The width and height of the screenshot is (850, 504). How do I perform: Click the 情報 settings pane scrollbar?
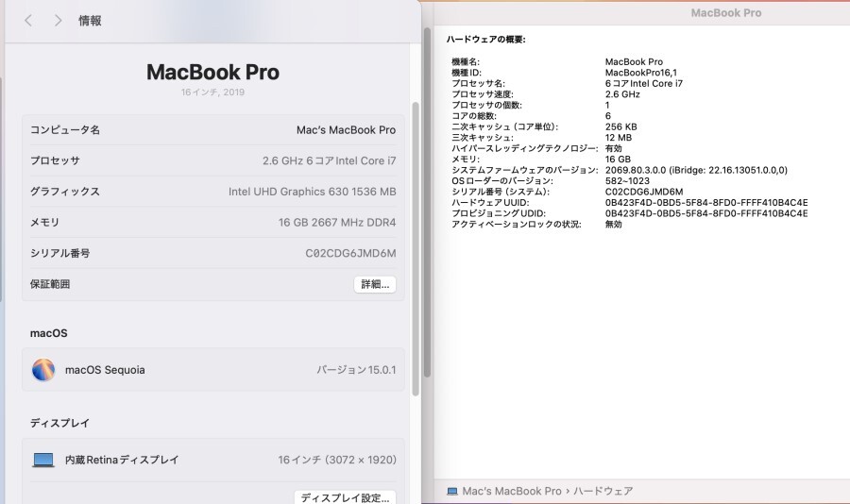(416, 249)
